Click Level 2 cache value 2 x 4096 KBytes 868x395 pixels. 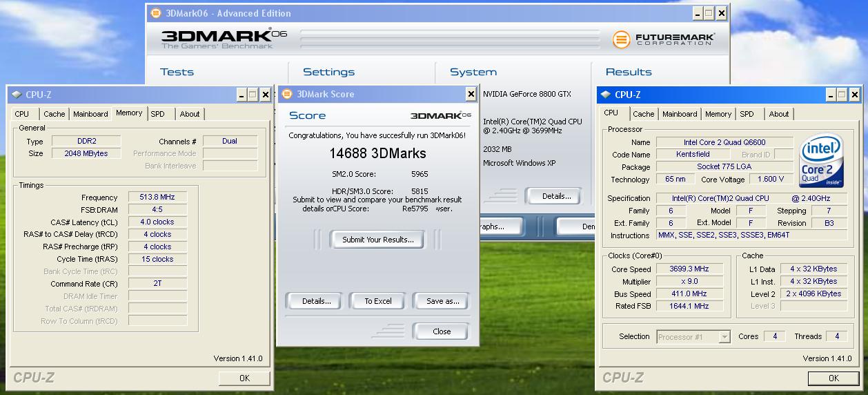point(814,294)
